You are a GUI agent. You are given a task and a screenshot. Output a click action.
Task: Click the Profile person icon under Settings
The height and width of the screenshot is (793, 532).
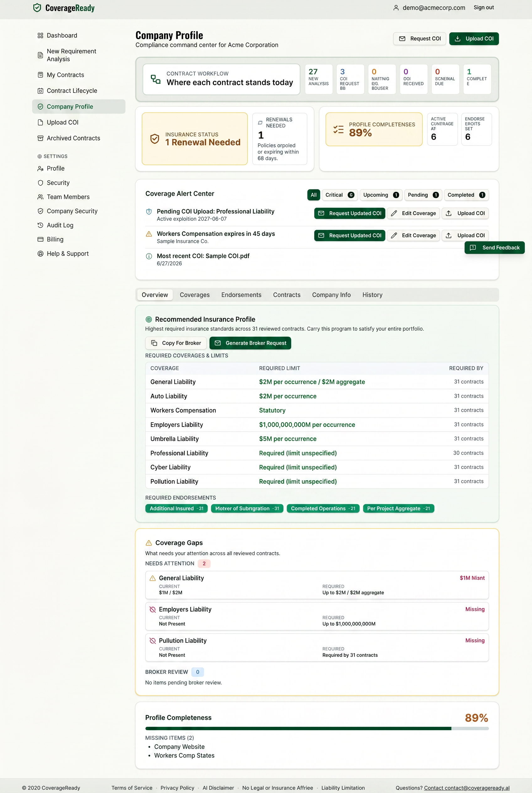[40, 169]
